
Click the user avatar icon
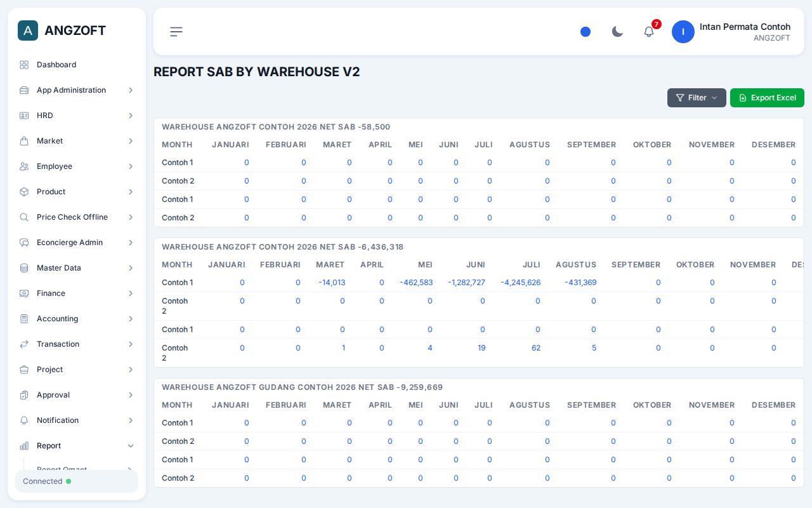[683, 32]
